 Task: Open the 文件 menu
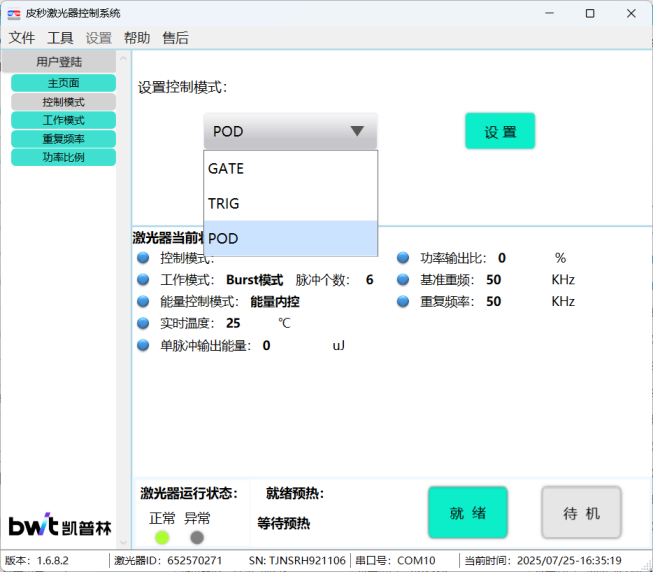(x=22, y=38)
